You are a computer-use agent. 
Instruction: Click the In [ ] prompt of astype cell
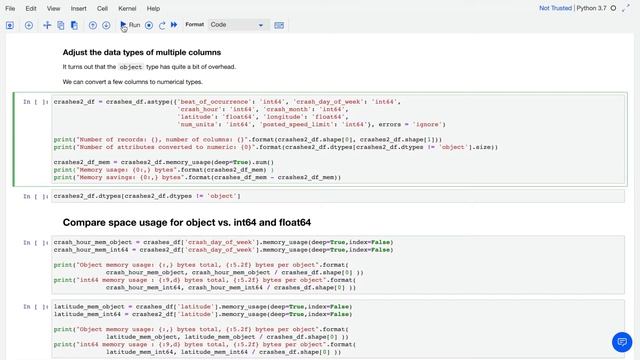[36, 102]
